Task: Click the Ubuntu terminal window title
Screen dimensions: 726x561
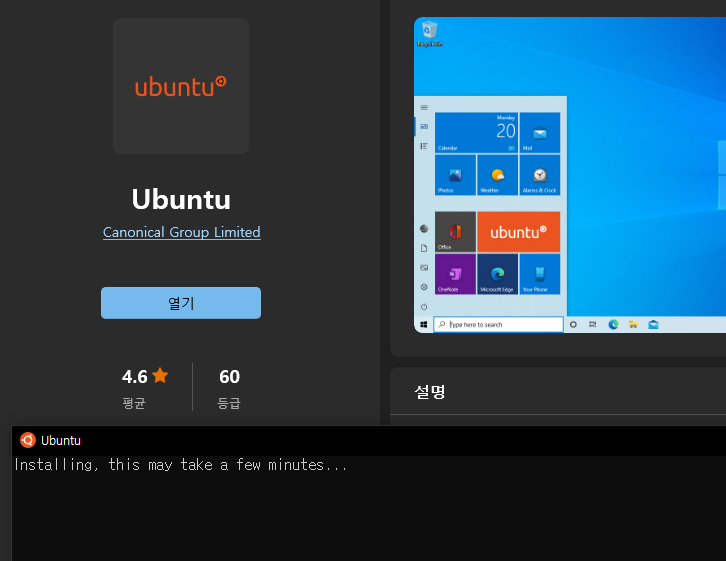Action: click(x=61, y=441)
